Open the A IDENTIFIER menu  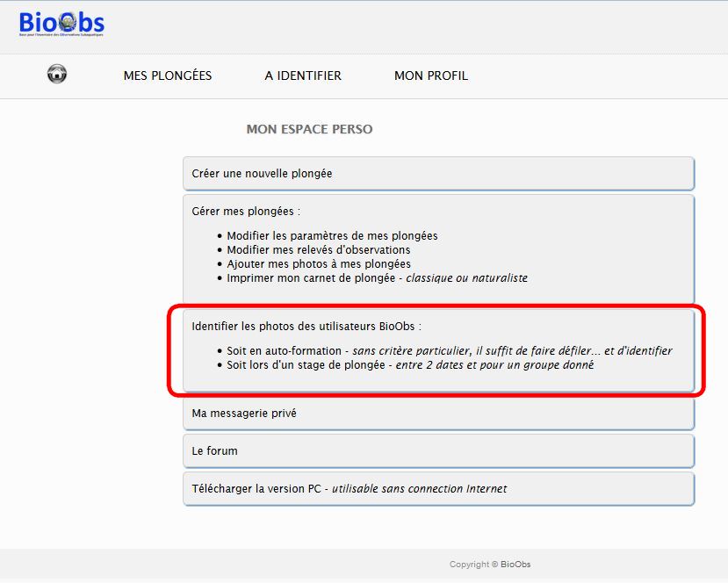[x=303, y=76]
